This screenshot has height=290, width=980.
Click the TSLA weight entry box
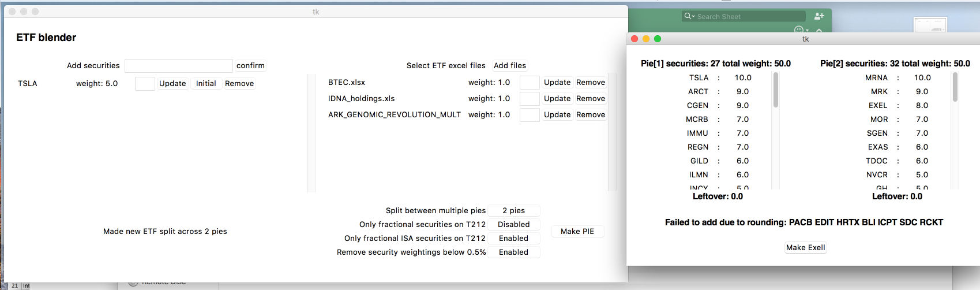tap(145, 83)
